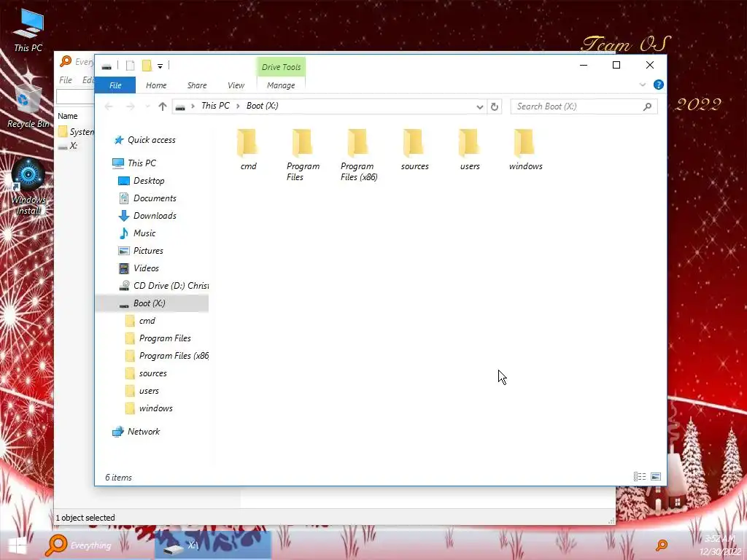Select cmd folder in navigation tree
This screenshot has width=747, height=560.
tap(147, 321)
